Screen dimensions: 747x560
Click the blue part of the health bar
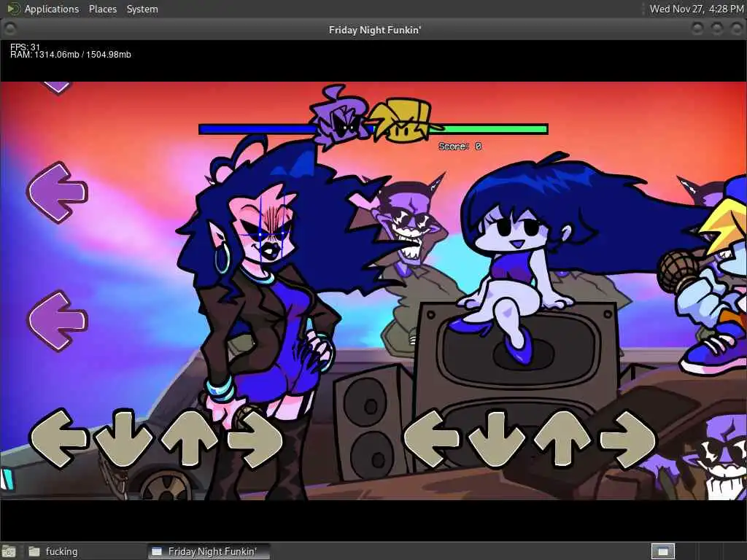258,129
